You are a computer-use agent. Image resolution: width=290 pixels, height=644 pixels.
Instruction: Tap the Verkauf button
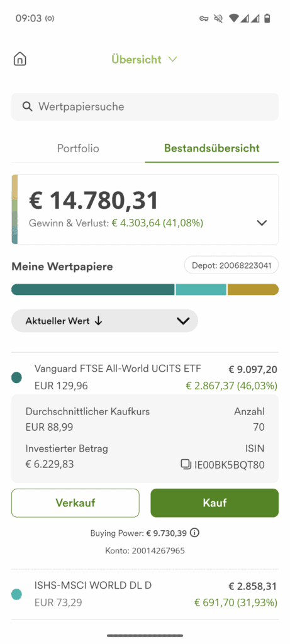tap(75, 502)
